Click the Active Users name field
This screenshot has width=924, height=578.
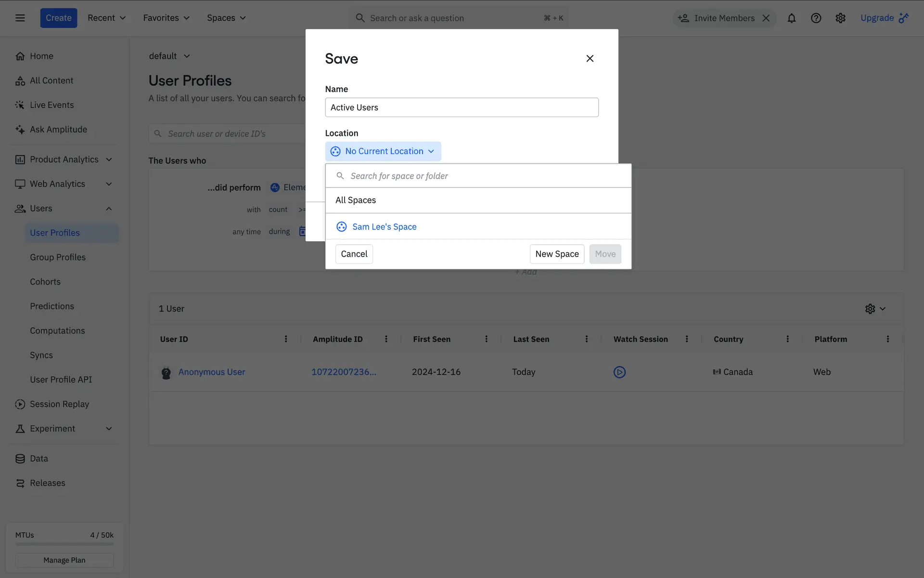462,107
